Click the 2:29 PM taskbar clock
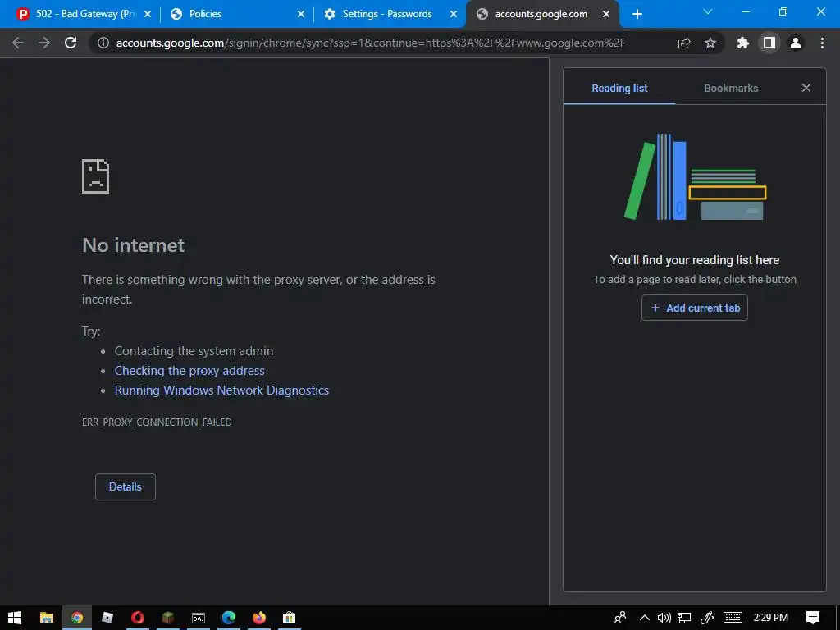Screen dimensions: 840x630 pos(770,618)
